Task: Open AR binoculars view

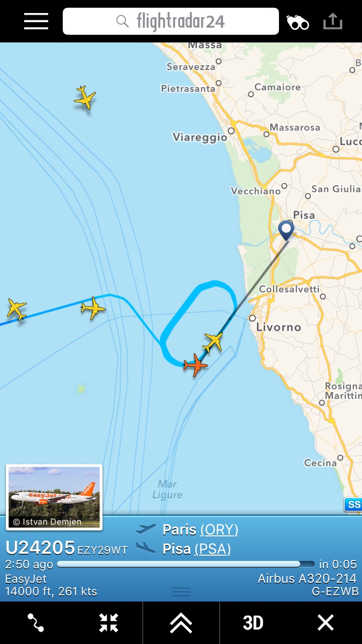Action: click(298, 22)
